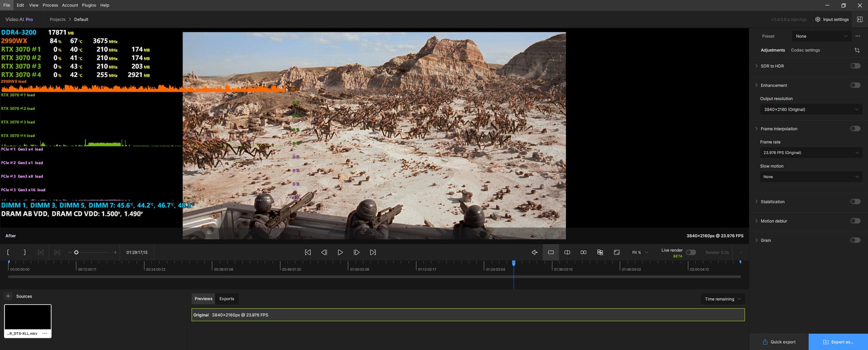Click the plus icon to add sources
Viewport: 868px width, 350px height.
click(8, 296)
